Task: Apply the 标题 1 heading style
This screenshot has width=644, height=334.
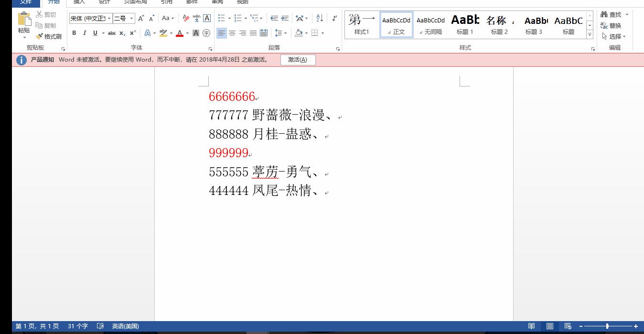Action: (x=465, y=25)
